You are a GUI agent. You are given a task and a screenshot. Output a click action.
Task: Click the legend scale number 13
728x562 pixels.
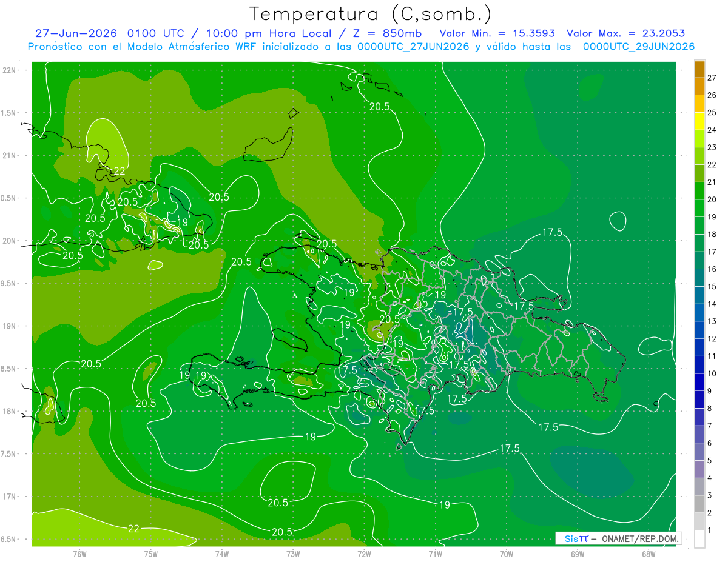click(712, 321)
